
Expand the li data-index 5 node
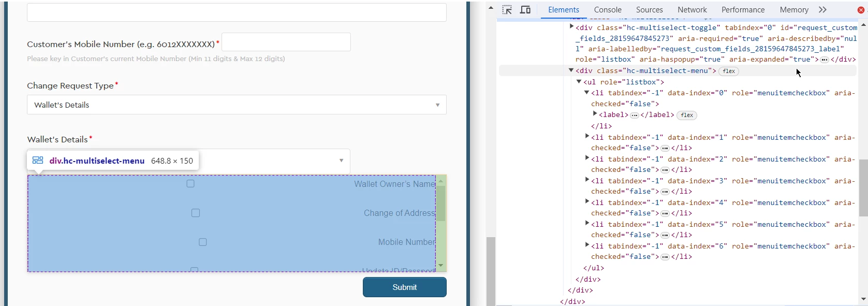(587, 224)
